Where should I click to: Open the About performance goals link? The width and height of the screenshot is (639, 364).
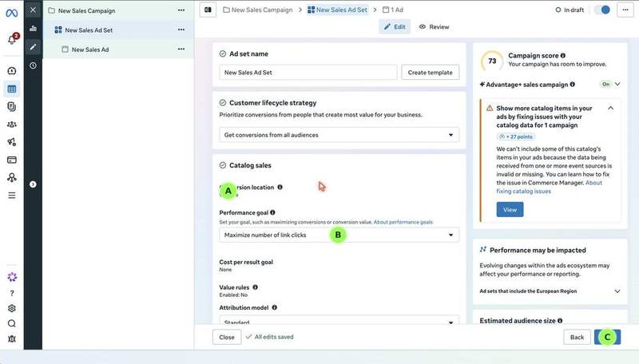403,222
